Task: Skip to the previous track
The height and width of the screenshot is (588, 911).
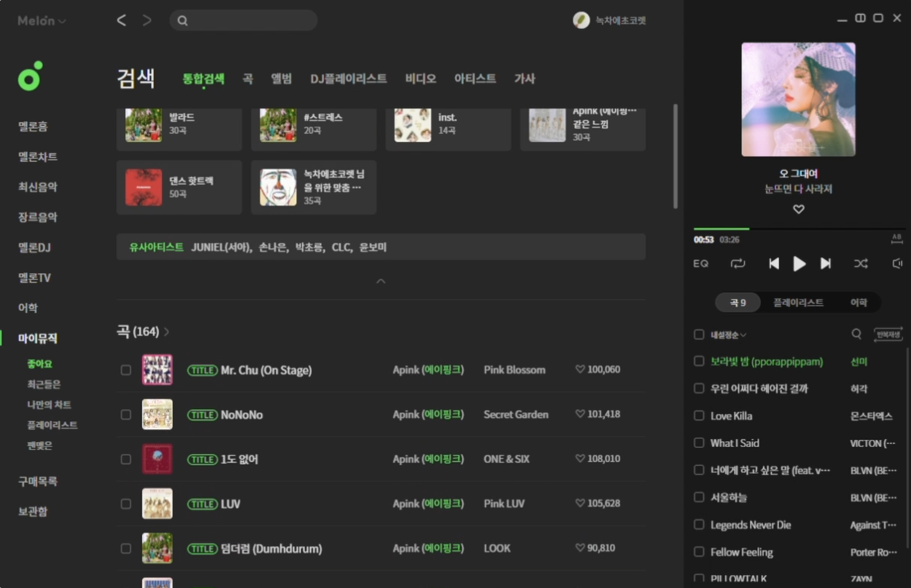Action: pyautogui.click(x=774, y=264)
